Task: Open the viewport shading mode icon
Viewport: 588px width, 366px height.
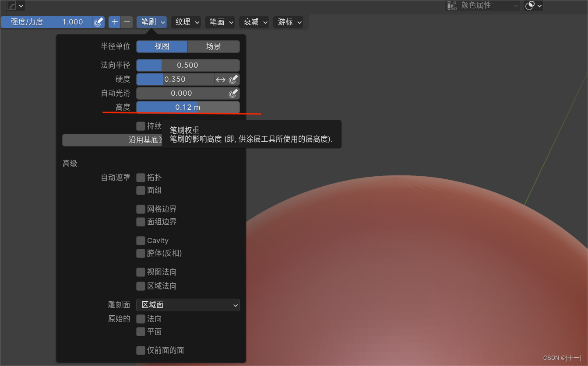Action: click(x=530, y=6)
